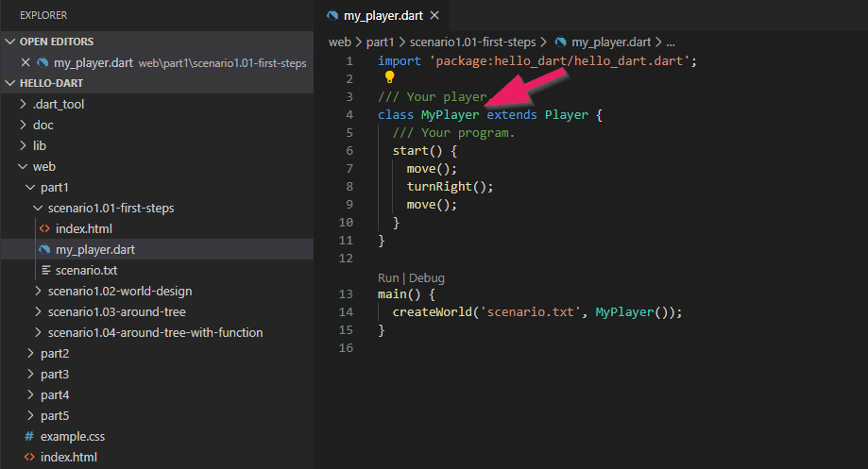Collapse the OPEN EDITORS section
Screen dimensions: 868x469
10,42
